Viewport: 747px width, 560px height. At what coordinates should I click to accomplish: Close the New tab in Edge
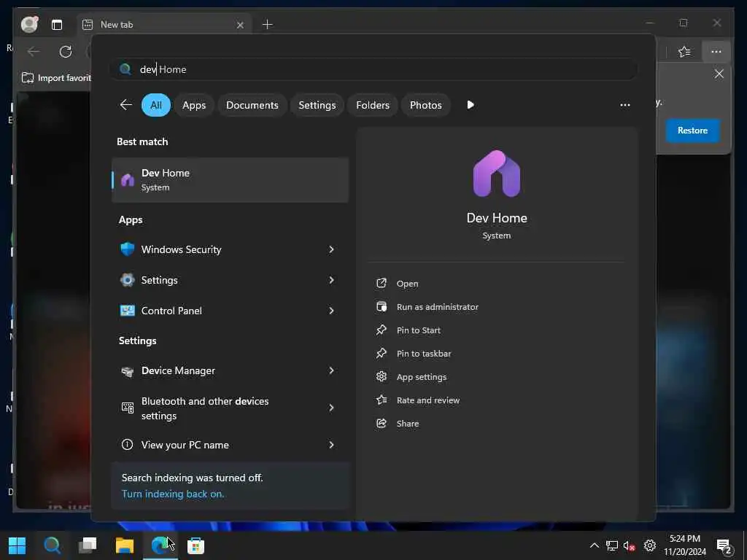click(240, 25)
